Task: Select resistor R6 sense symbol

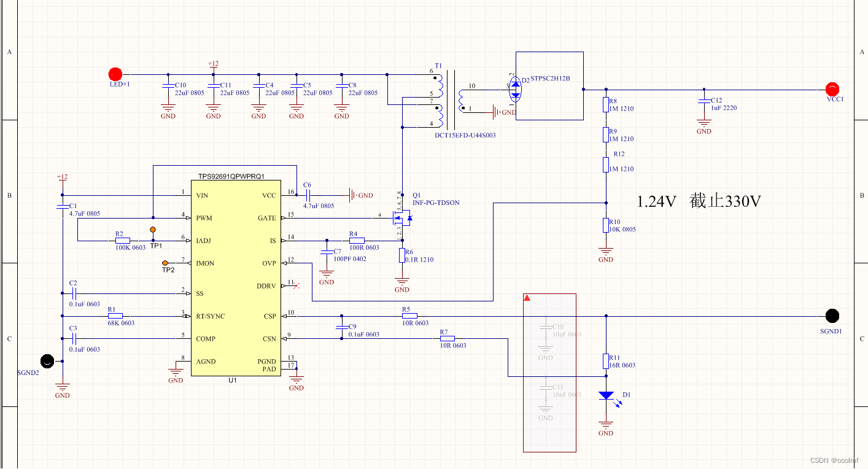Action: pos(402,255)
